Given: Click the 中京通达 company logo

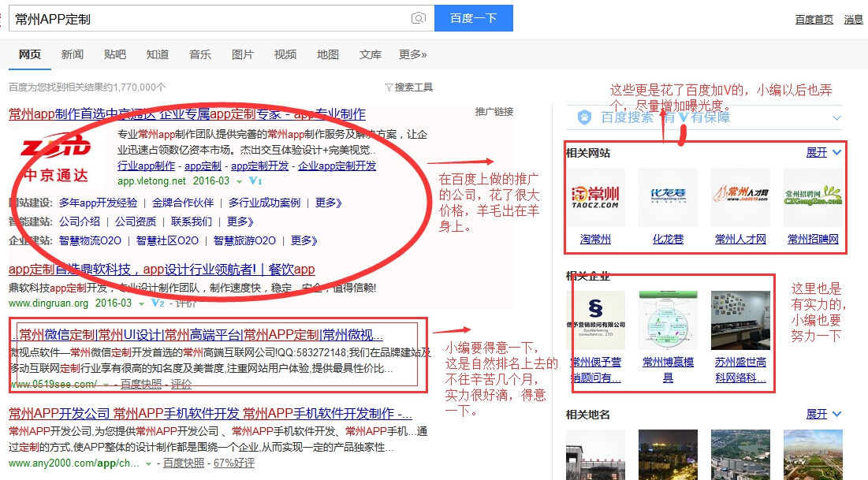Looking at the screenshot, I should [56, 158].
